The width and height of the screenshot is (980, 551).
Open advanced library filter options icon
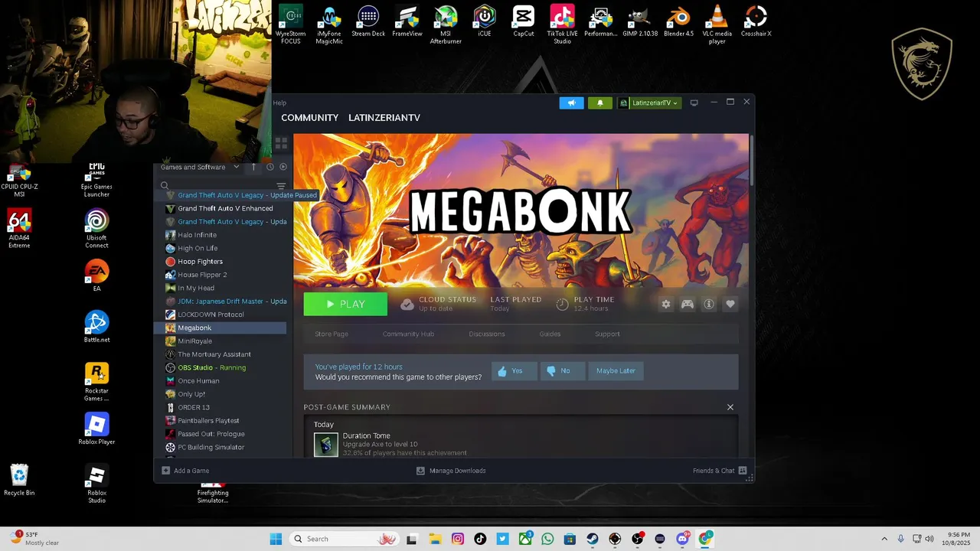281,186
